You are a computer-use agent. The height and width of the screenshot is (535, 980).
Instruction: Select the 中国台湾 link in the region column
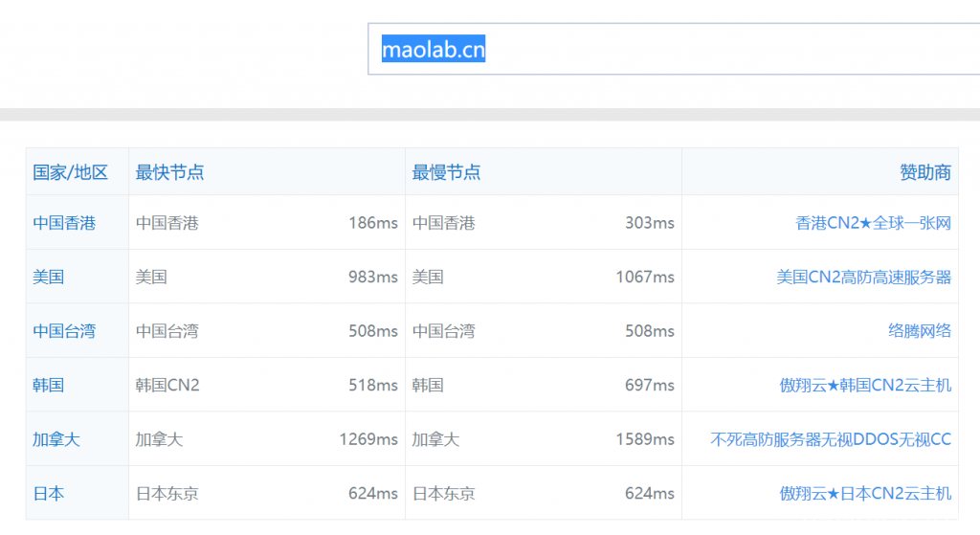[x=64, y=331]
